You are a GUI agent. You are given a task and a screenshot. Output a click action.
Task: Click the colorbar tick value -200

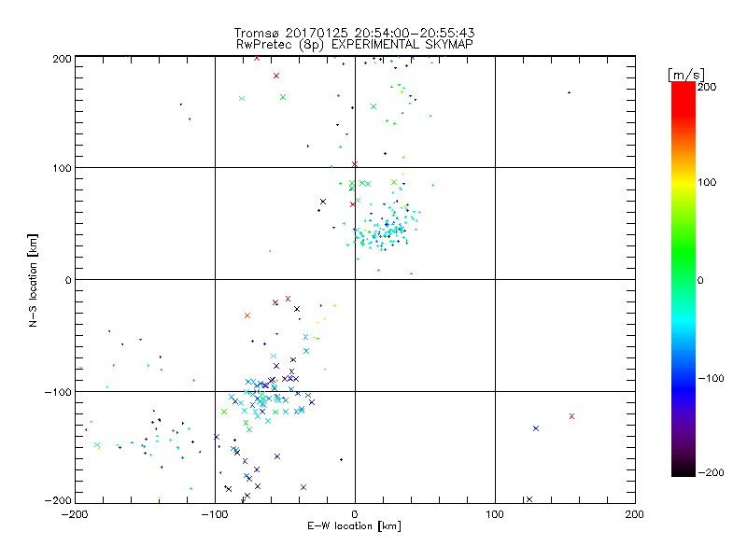click(x=711, y=472)
